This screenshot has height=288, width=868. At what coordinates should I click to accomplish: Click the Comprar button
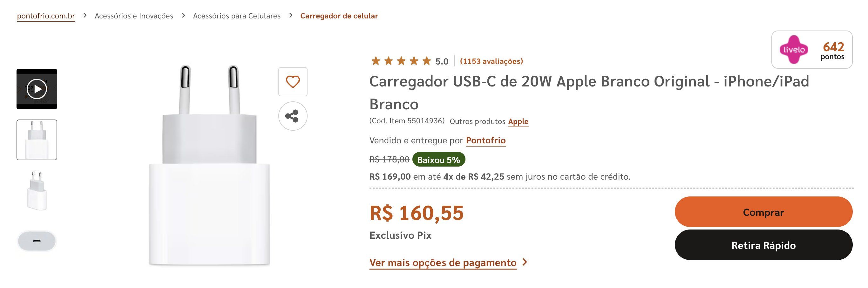(x=763, y=212)
